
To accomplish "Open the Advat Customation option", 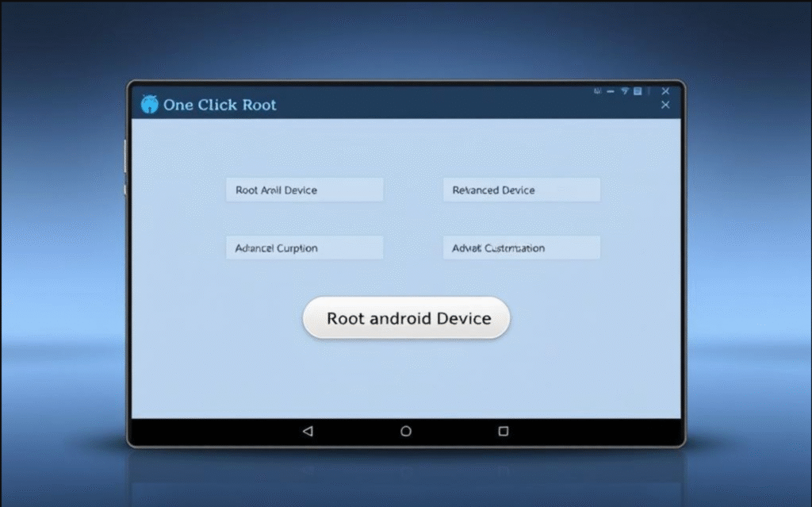I will (x=522, y=248).
